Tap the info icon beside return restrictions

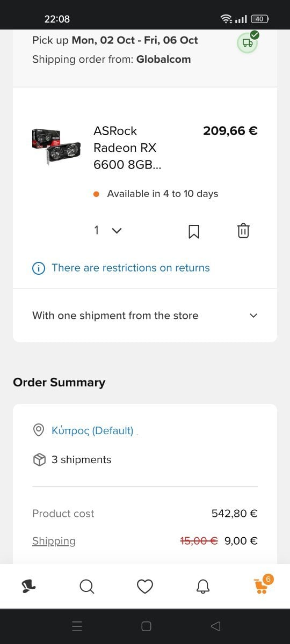click(39, 268)
